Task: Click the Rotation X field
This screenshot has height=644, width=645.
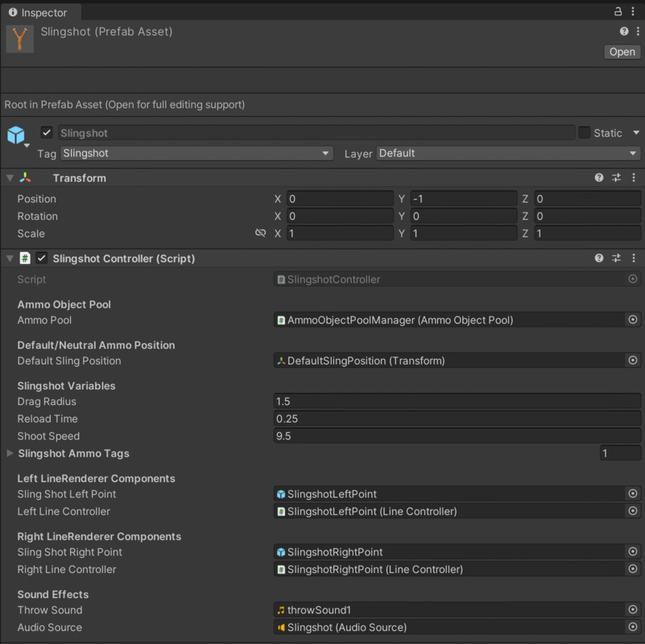Action: point(340,217)
